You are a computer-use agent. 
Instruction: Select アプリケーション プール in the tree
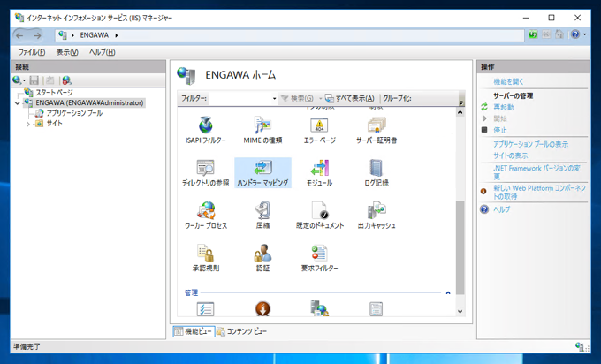(74, 113)
